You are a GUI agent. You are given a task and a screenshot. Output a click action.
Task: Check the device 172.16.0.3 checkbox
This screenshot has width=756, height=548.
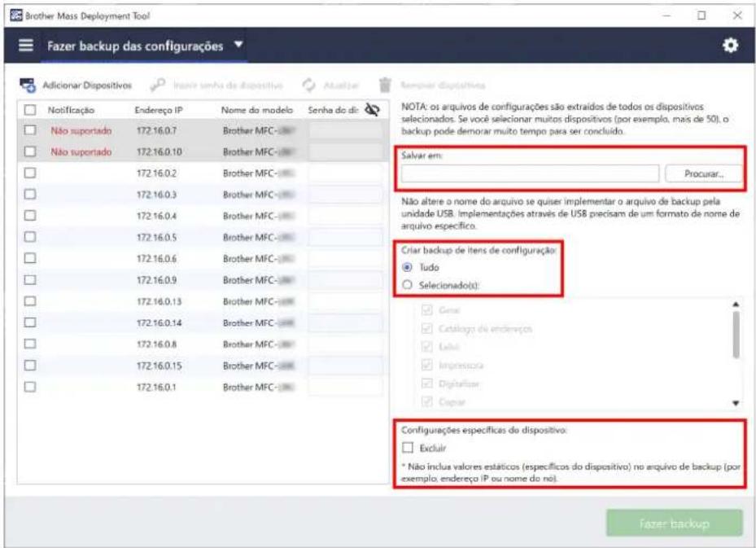[x=30, y=194]
